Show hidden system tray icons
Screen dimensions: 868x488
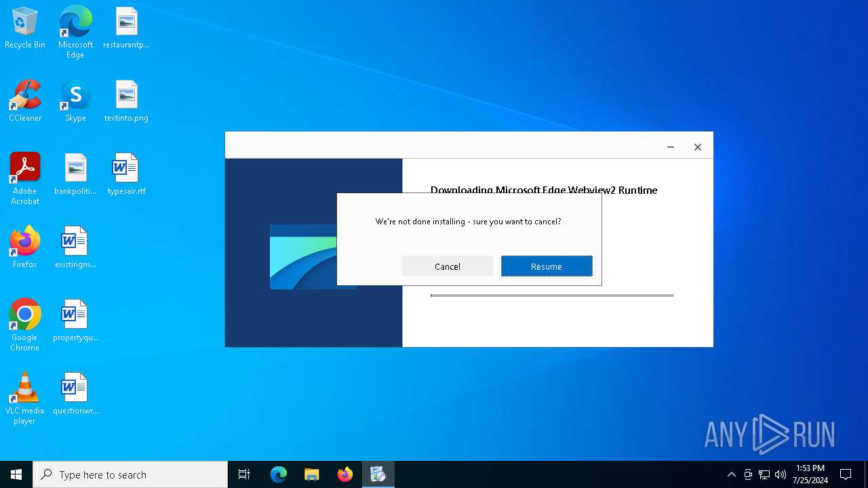coord(731,474)
